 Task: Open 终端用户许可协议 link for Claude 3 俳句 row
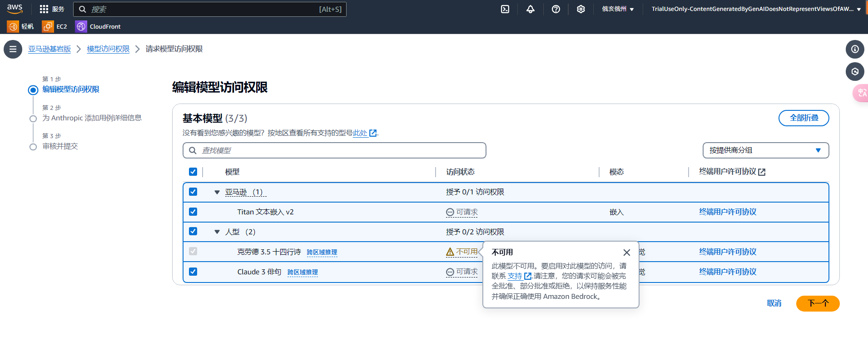pyautogui.click(x=728, y=272)
